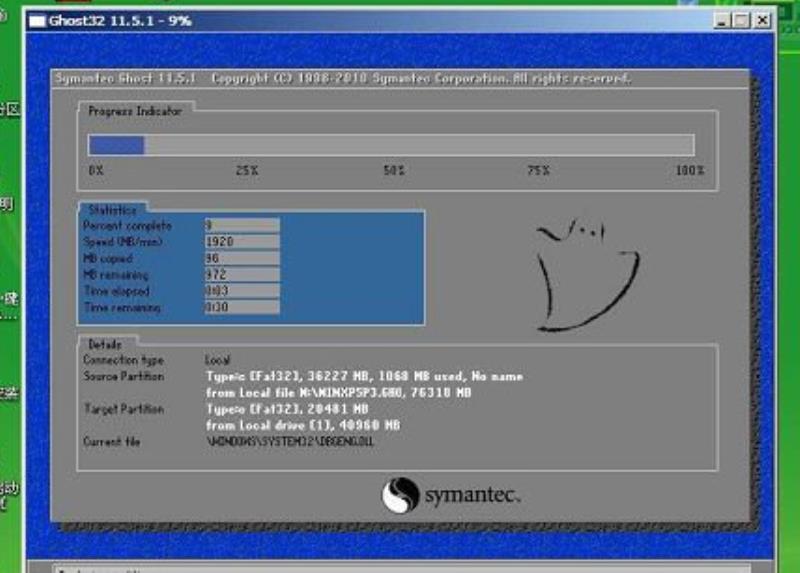
Task: Click the symantec. wordmark text
Action: click(473, 495)
